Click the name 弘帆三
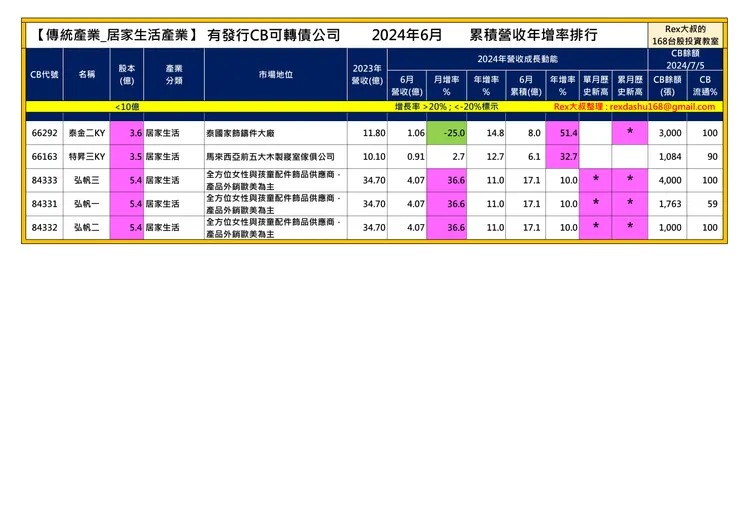Viewport: 740px width, 523px height. coord(87,180)
